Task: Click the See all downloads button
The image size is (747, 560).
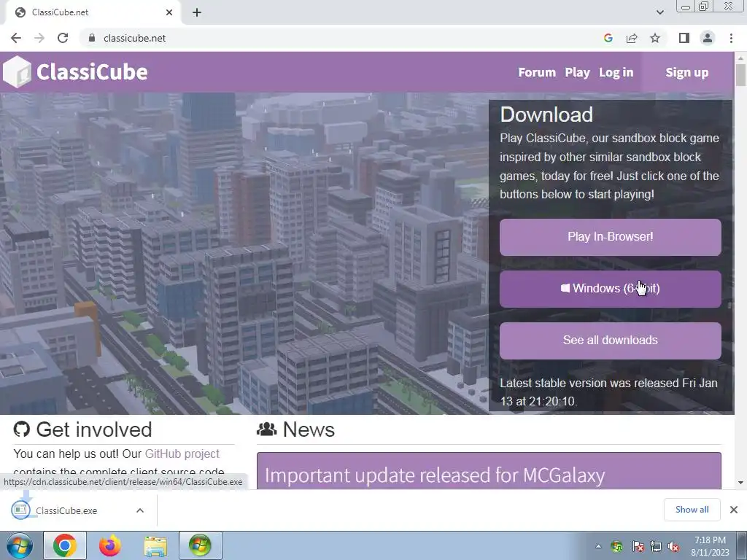Action: pyautogui.click(x=611, y=341)
